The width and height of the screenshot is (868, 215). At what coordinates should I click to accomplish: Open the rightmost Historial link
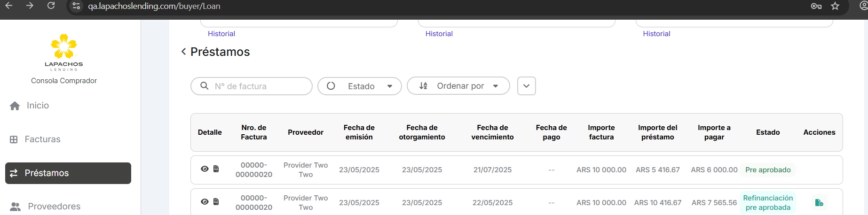(656, 34)
